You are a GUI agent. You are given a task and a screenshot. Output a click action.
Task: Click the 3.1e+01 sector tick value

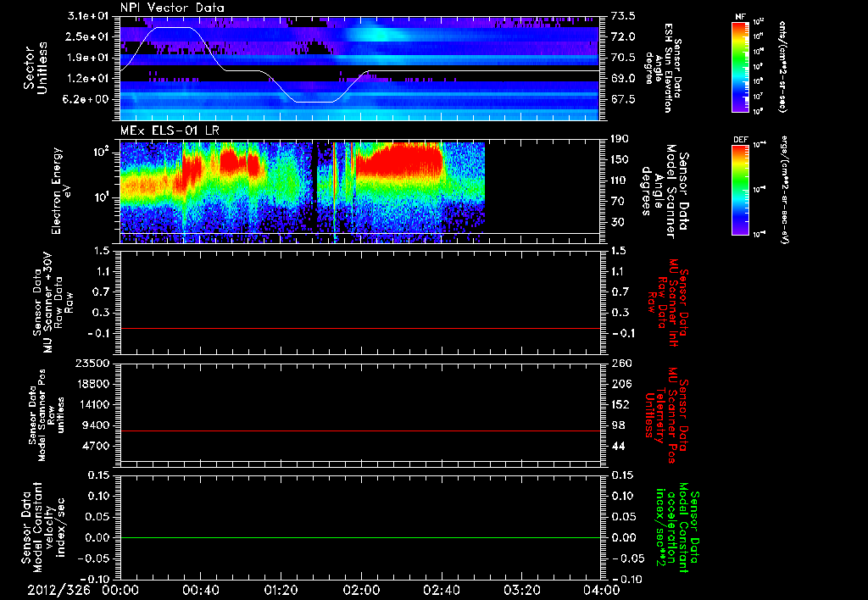click(88, 16)
